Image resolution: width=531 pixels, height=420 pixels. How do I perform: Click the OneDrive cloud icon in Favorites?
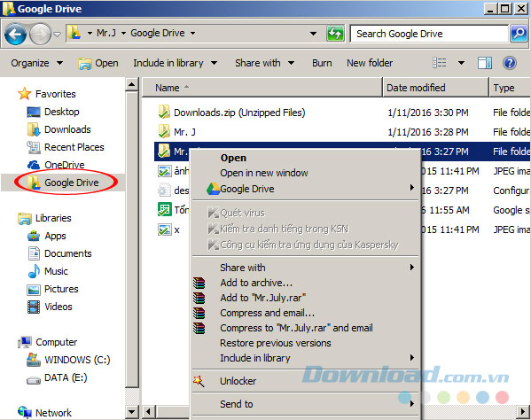[34, 165]
